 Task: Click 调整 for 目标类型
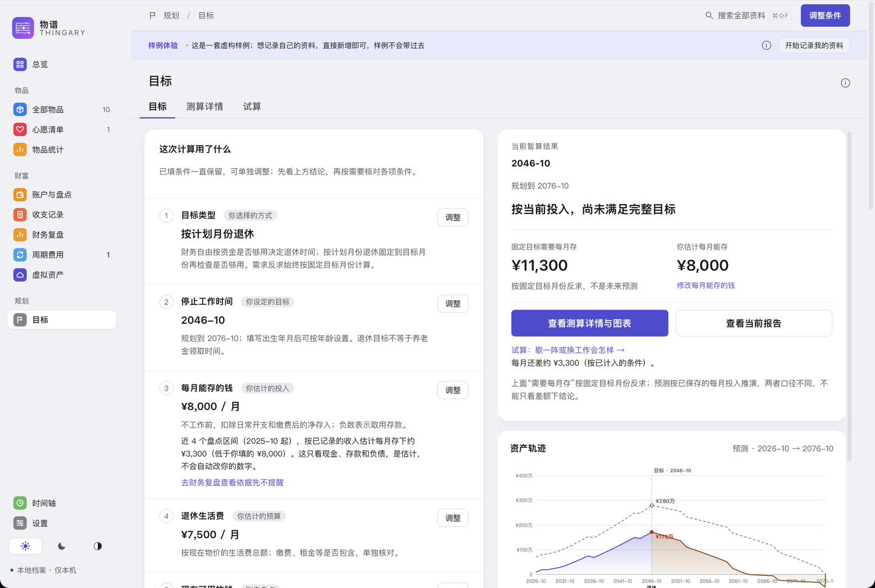click(453, 217)
